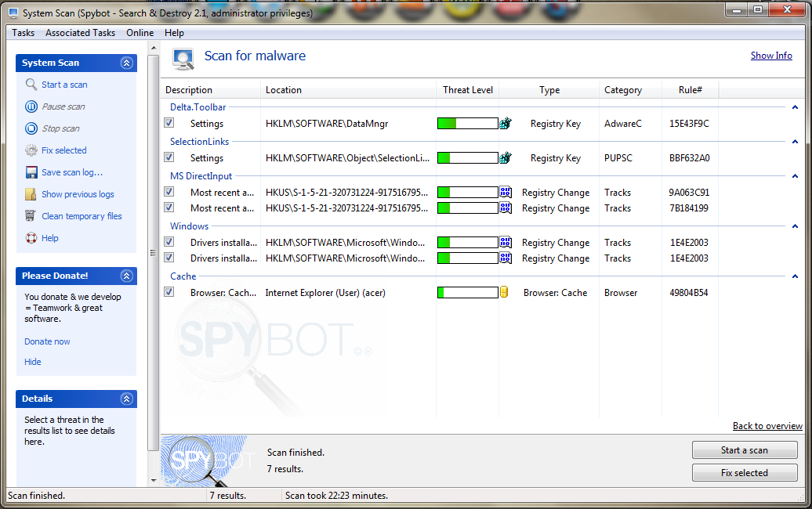This screenshot has width=812, height=509.
Task: Click registry change icon in second Drivers row
Action: point(506,258)
